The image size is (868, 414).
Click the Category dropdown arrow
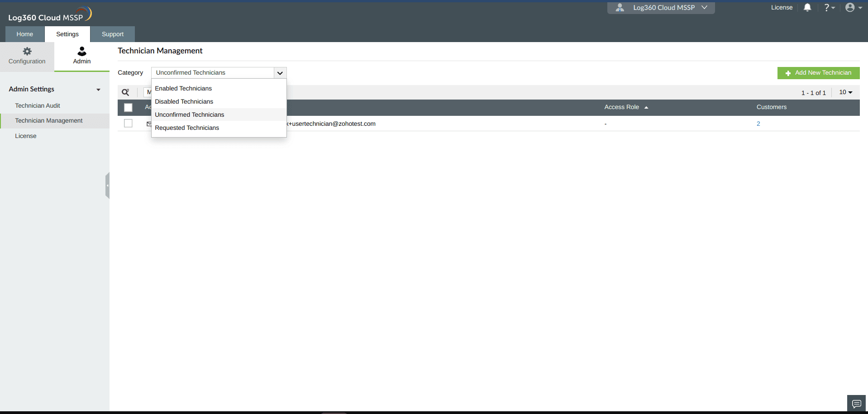pyautogui.click(x=280, y=73)
